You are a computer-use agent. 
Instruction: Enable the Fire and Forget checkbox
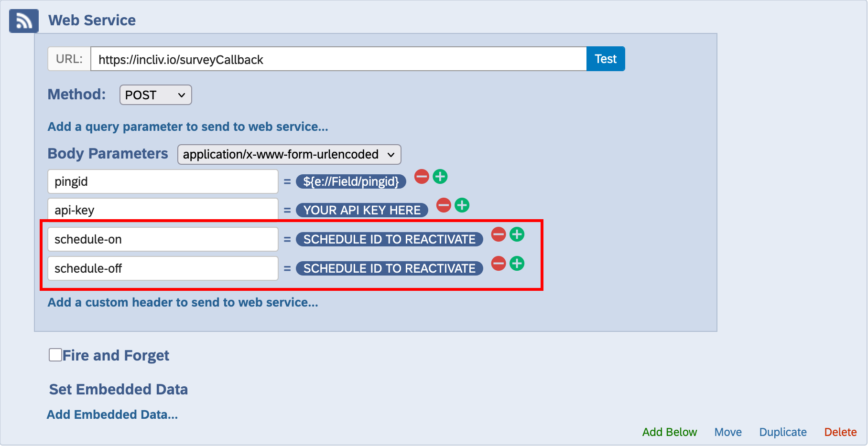(55, 355)
